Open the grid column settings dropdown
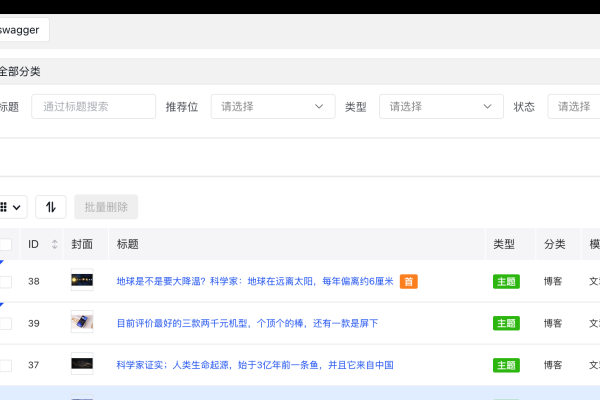 tap(11, 207)
